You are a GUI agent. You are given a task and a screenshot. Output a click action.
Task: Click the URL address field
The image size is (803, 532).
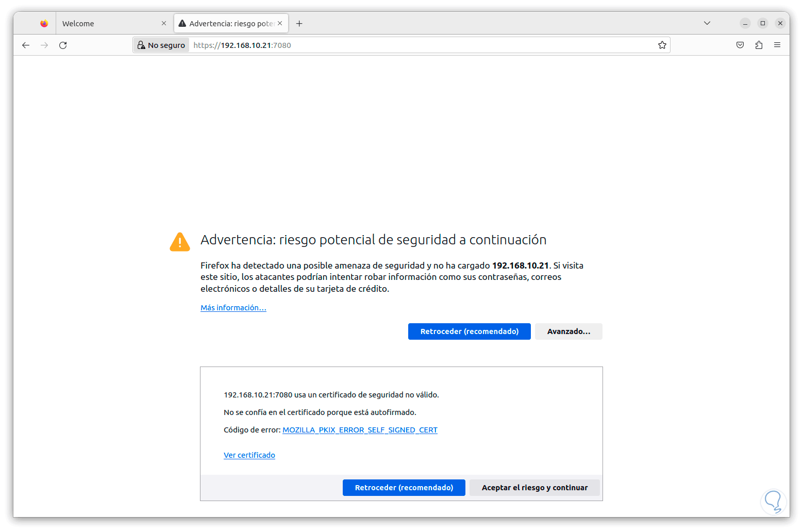click(x=412, y=45)
